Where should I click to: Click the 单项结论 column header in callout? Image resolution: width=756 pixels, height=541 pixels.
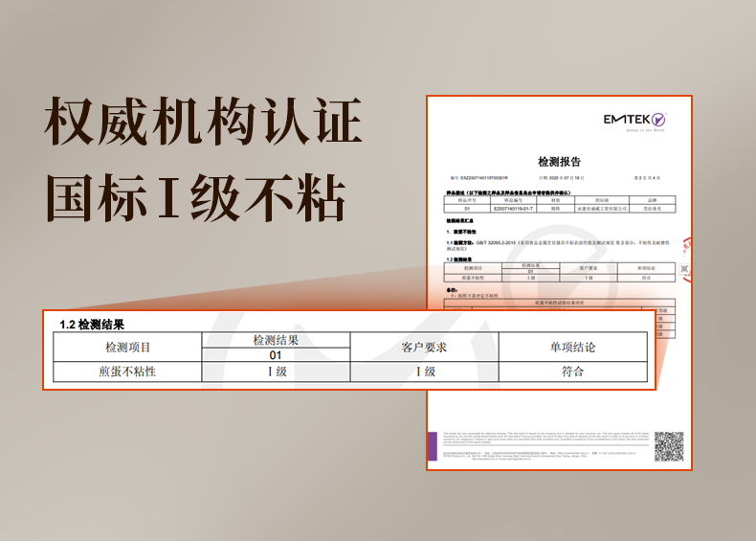coord(572,347)
